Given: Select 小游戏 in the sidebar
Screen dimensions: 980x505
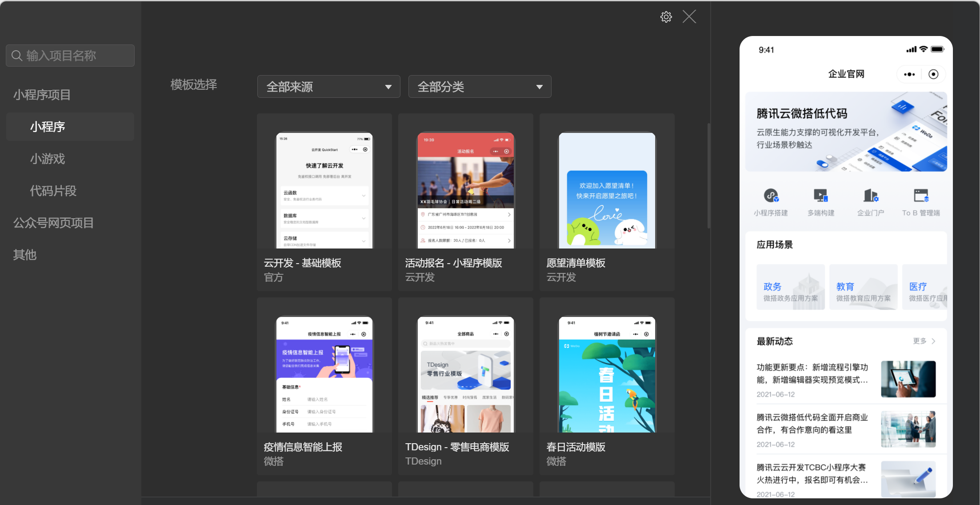Looking at the screenshot, I should click(48, 159).
